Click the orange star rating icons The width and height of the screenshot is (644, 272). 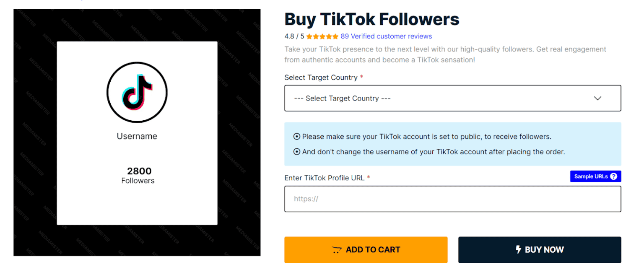[x=322, y=36]
